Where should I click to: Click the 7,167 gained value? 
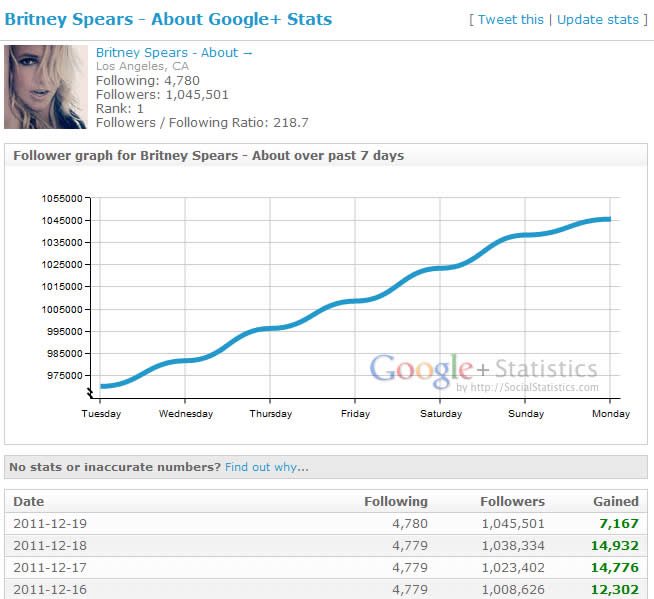click(619, 523)
